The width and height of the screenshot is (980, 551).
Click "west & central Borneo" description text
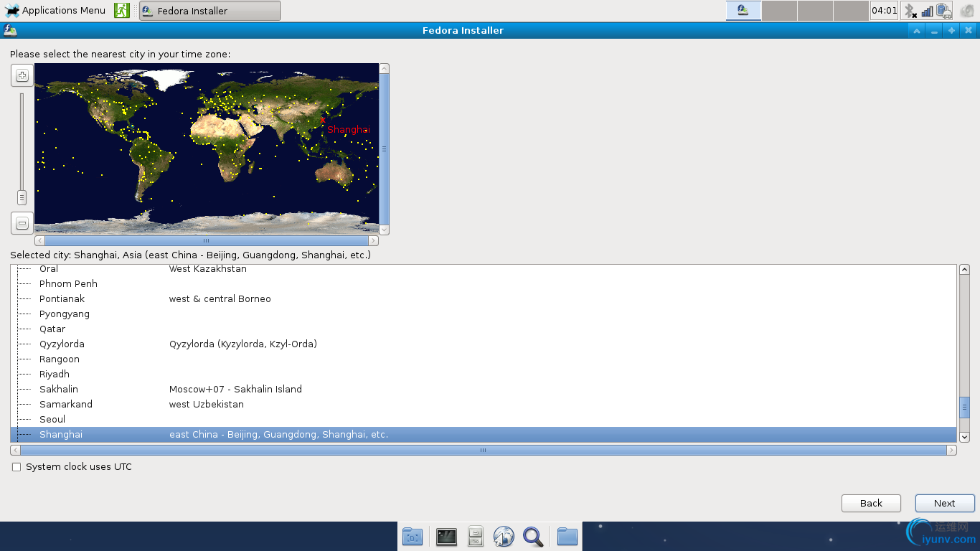pos(220,299)
